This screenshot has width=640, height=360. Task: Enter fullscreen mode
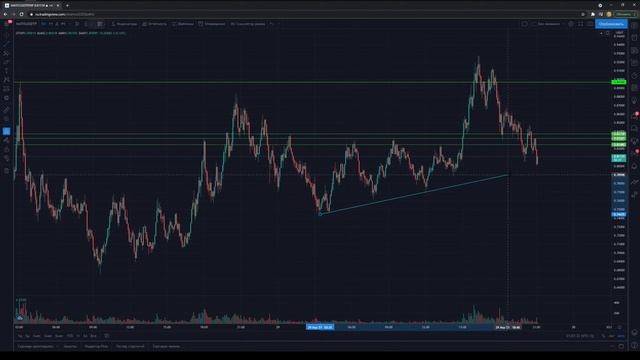point(580,24)
